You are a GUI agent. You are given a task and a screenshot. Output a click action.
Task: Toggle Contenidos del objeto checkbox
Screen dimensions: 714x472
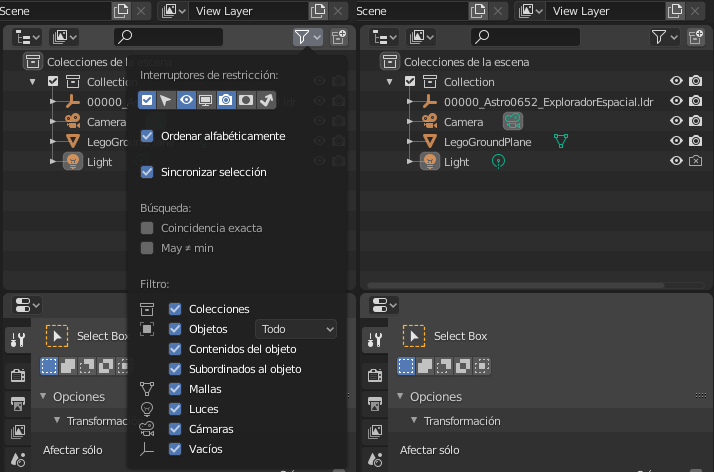tap(175, 349)
